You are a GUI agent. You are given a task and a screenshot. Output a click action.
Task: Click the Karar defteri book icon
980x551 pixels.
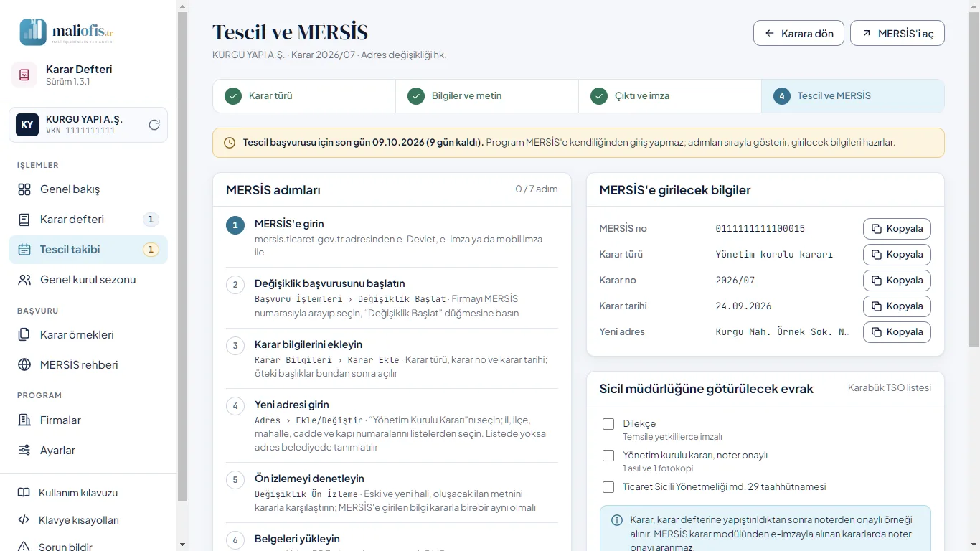(x=24, y=220)
